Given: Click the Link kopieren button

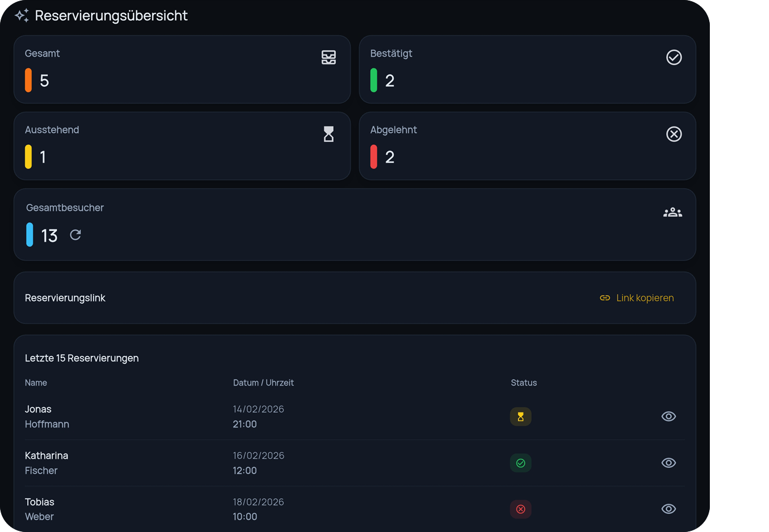Looking at the screenshot, I should pos(636,298).
